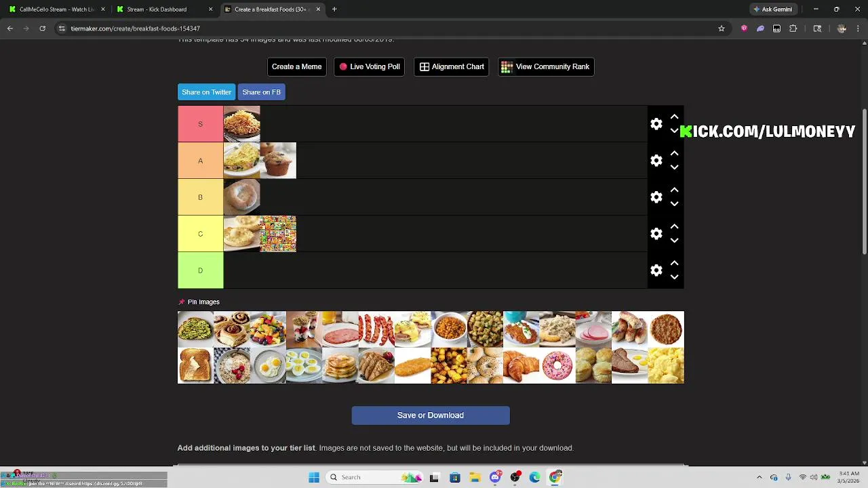This screenshot has width=868, height=488.
Task: Click the Pin Images label
Action: pos(203,302)
